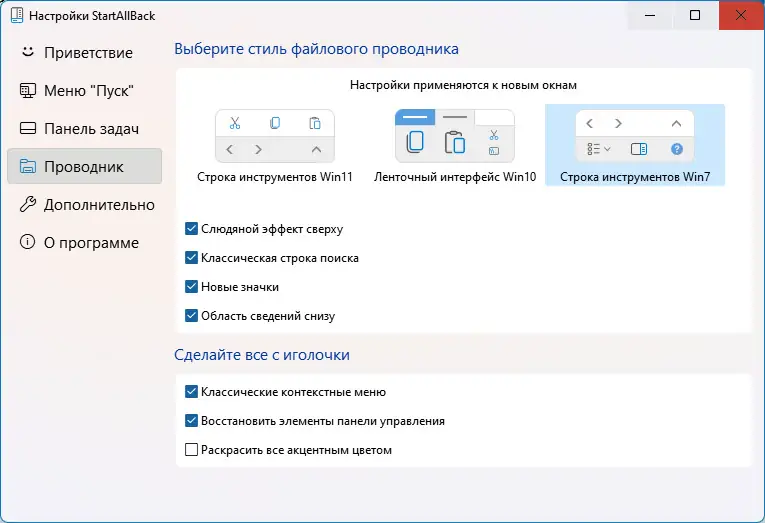
Task: Disable Классические контекстные меню checkbox
Action: [x=191, y=391]
